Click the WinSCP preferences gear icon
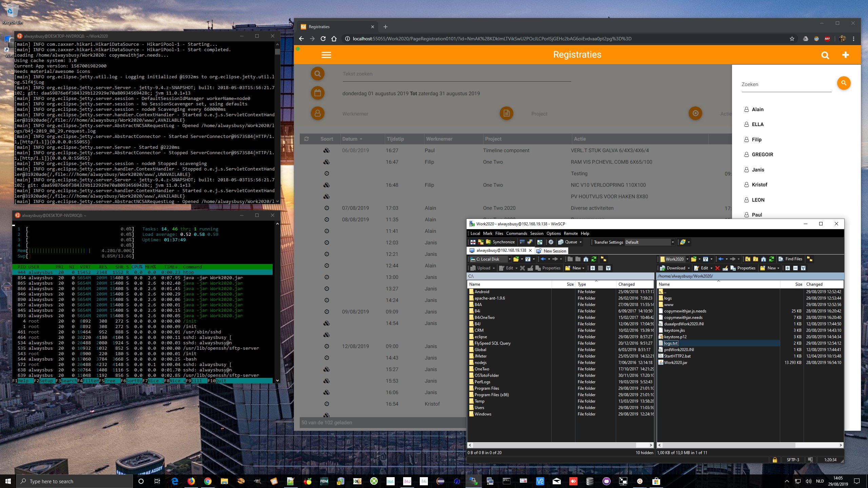Viewport: 868px width, 488px height. 551,242
